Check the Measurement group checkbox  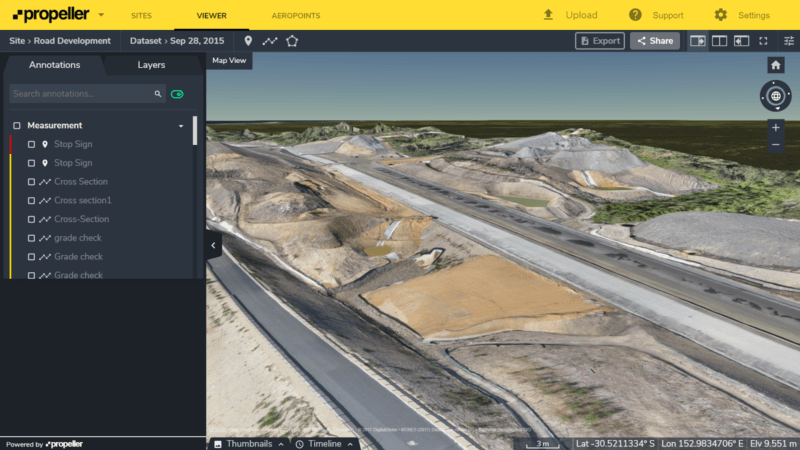[x=17, y=126]
